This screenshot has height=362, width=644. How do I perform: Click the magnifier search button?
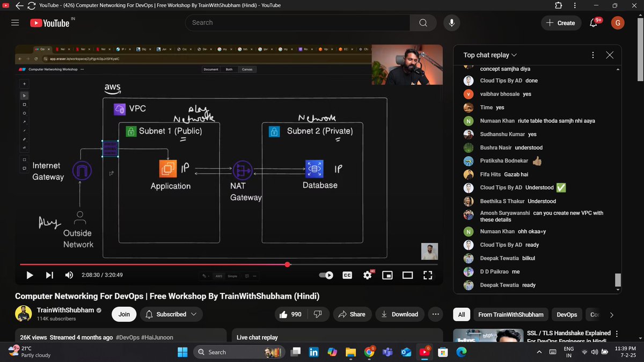tap(423, 23)
